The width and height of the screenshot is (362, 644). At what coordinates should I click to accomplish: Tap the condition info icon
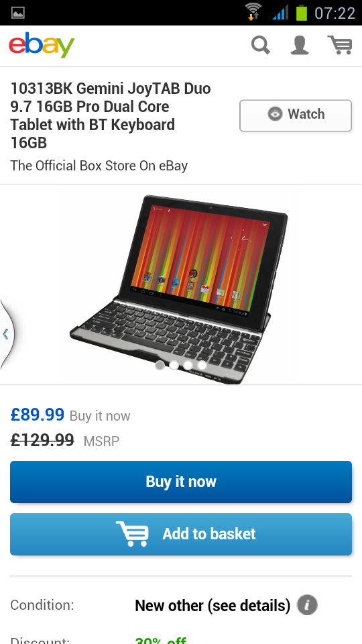(x=307, y=605)
